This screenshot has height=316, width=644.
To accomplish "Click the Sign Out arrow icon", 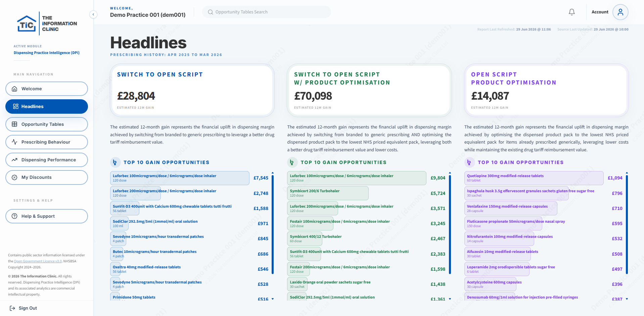I will pos(12,308).
